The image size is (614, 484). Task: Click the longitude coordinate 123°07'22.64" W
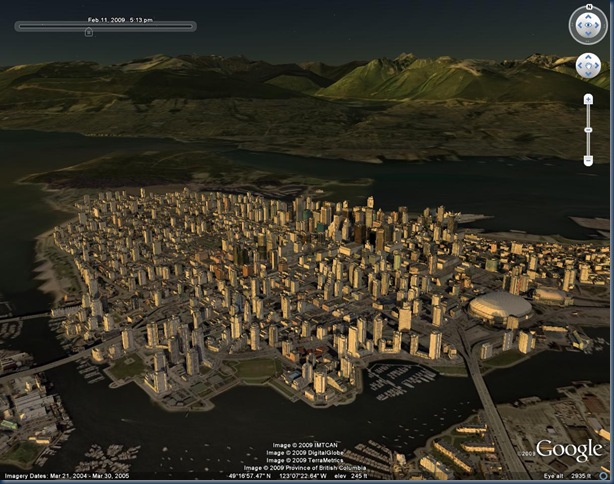[303, 476]
